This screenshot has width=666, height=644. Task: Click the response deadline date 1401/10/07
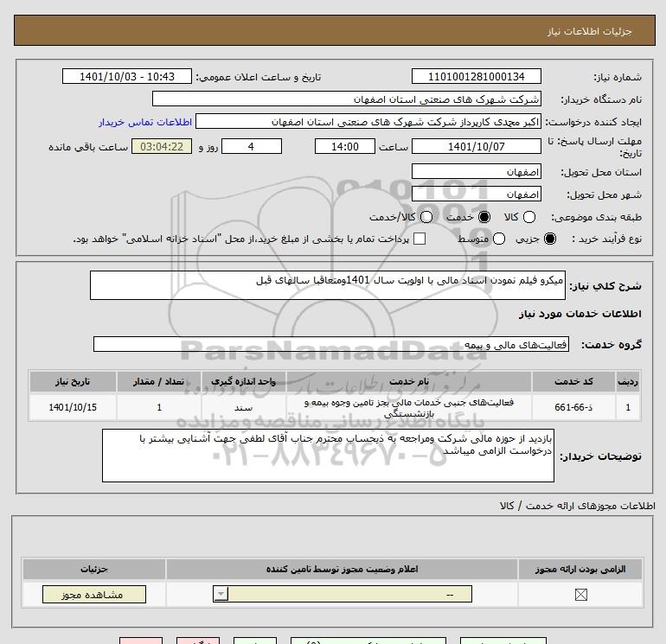pyautogui.click(x=476, y=146)
